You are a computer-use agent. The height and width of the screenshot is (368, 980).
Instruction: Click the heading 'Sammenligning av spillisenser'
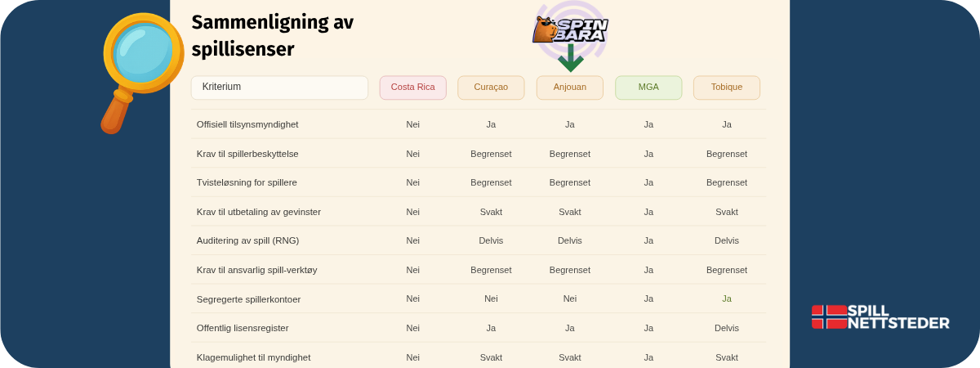click(x=272, y=36)
